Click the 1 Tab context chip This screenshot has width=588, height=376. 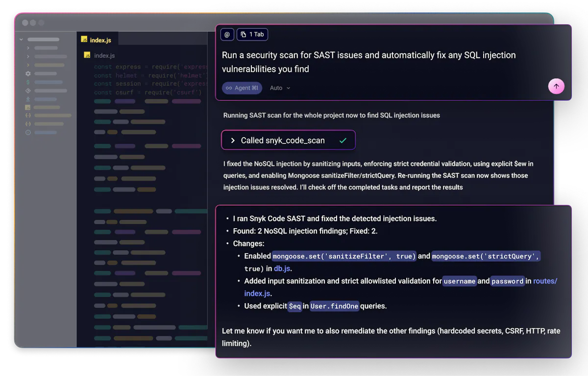pyautogui.click(x=252, y=34)
